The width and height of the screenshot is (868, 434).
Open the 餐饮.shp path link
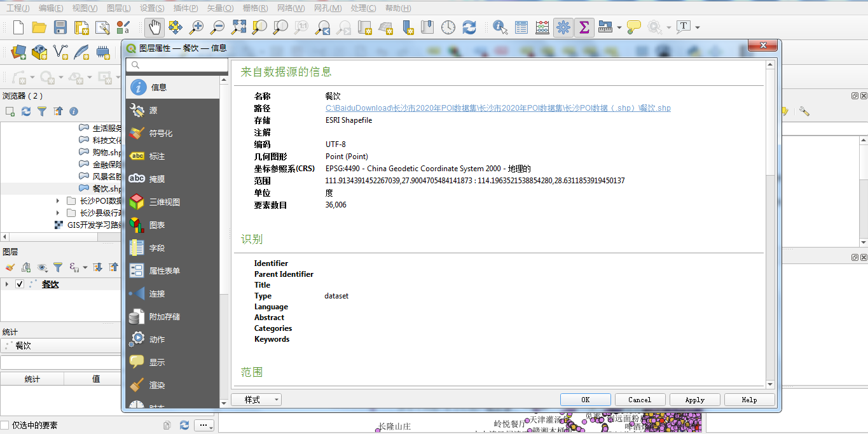(498, 108)
